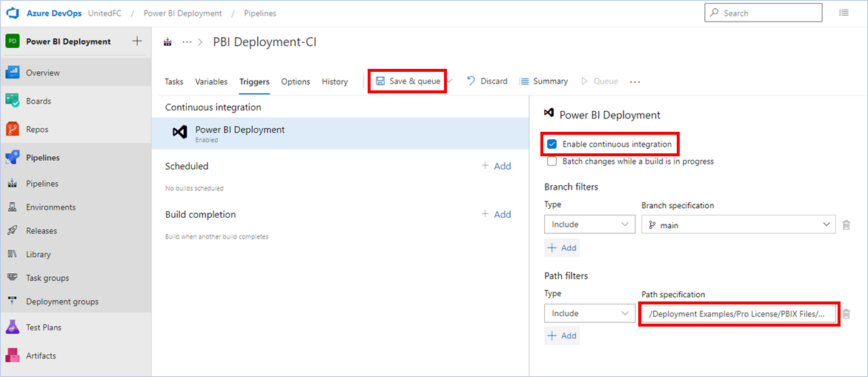868x377 pixels.
Task: Click the Path specification input field
Action: 738,314
